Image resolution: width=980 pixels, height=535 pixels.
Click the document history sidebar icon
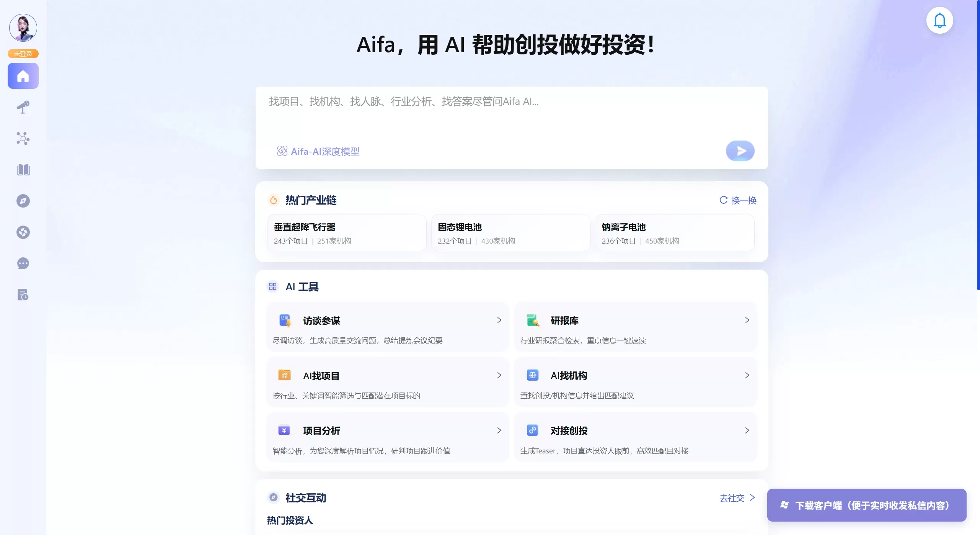point(23,295)
